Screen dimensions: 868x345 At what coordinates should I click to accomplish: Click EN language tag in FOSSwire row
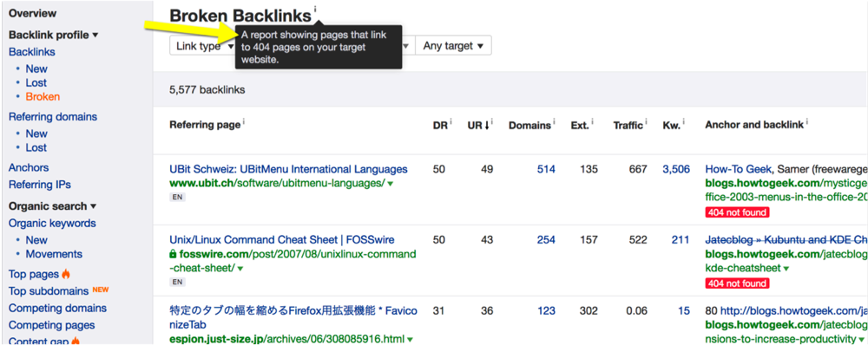pyautogui.click(x=177, y=282)
